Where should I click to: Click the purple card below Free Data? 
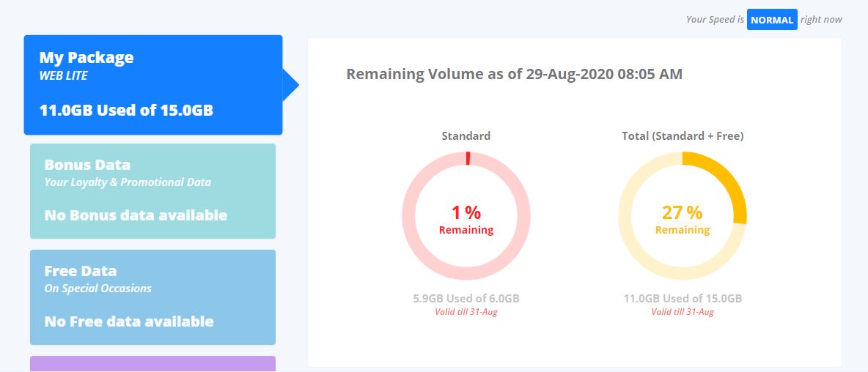pos(152,364)
